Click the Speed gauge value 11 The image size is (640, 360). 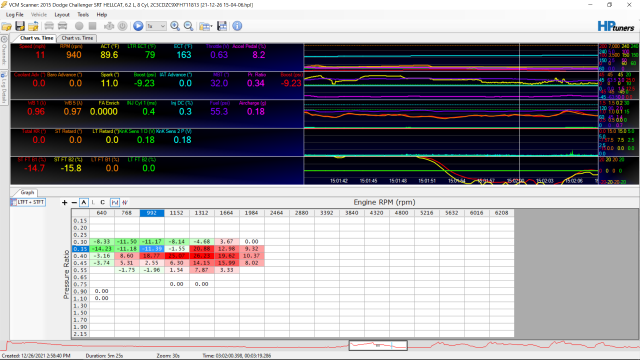tap(40, 55)
